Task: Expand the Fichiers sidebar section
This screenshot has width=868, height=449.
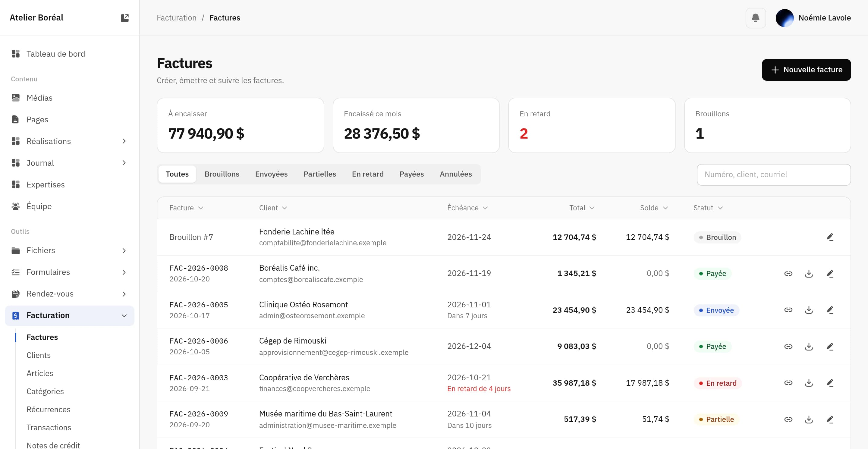Action: (124, 251)
